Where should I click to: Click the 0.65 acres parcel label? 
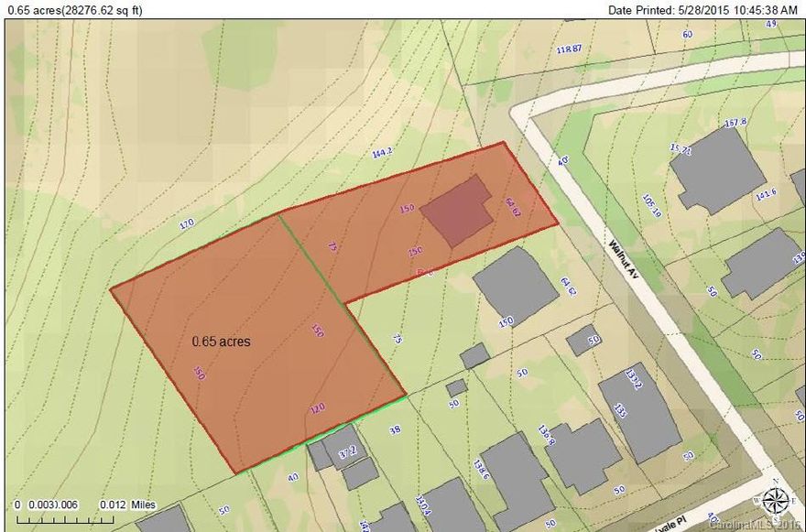point(222,340)
